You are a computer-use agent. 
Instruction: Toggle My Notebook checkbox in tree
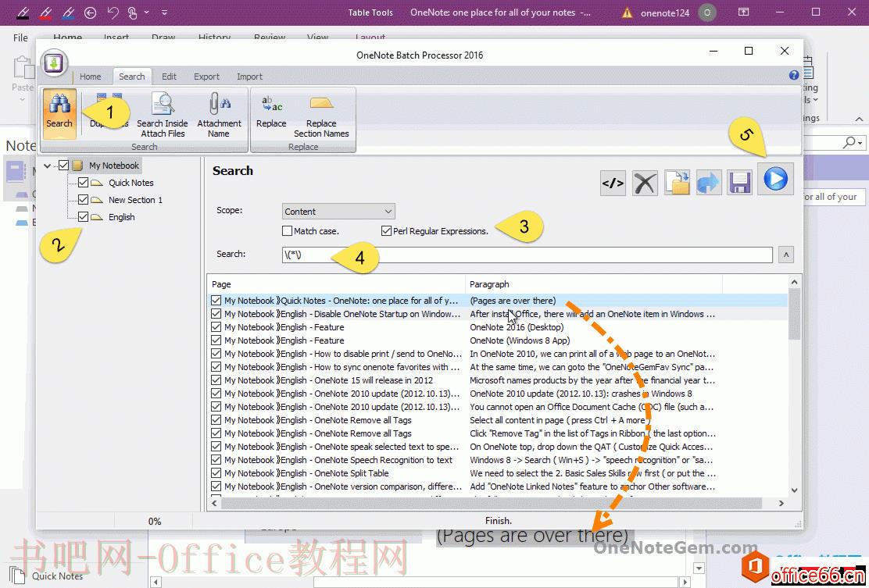pos(64,165)
